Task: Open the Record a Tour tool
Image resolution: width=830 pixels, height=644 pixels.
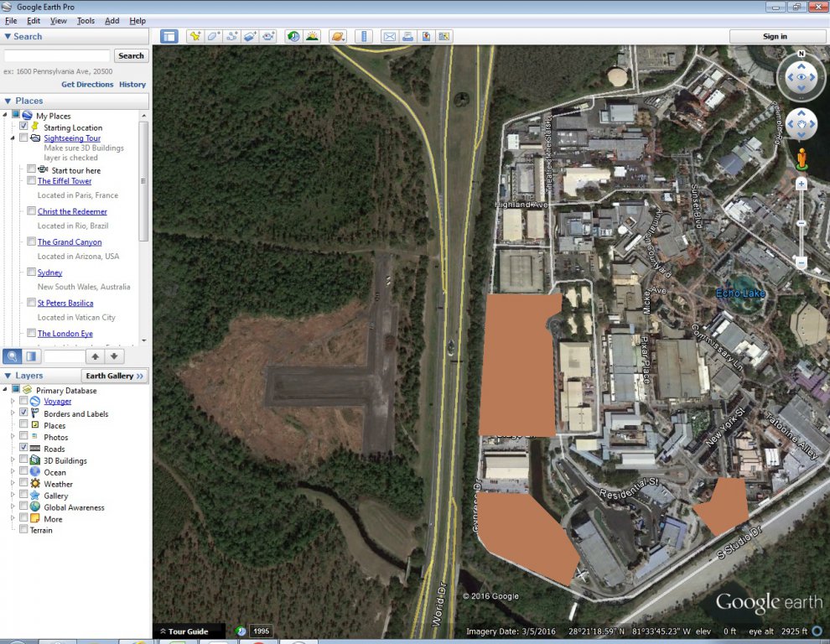Action: (269, 37)
